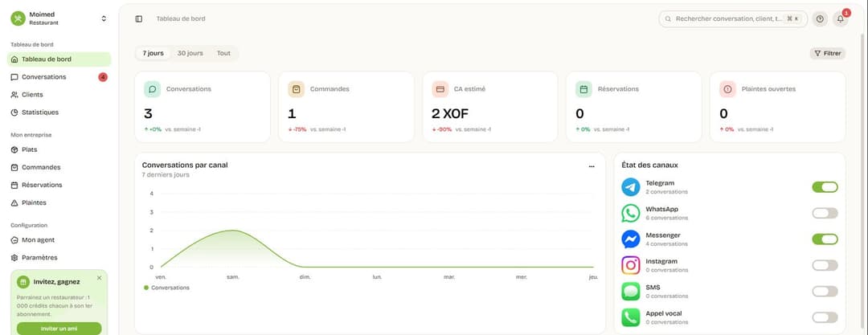Click the 6 conversations text under WhatsApp
Screen dimensions: 868x335
pyautogui.click(x=666, y=219)
